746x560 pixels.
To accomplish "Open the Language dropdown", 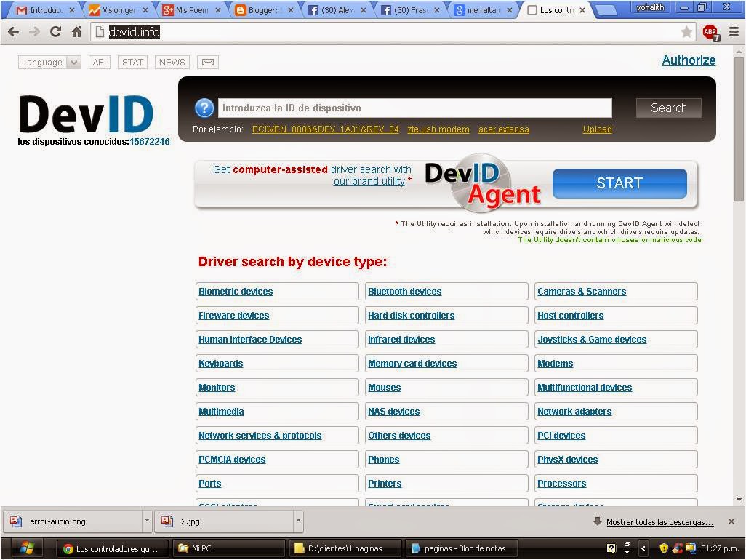I will [x=49, y=63].
